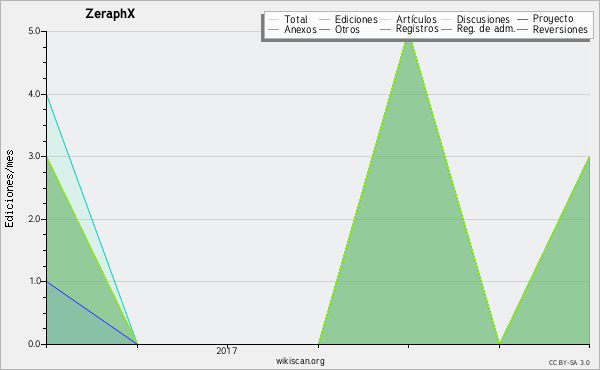The height and width of the screenshot is (370, 600).
Task: Click the wikiscan.org label
Action: tap(300, 361)
